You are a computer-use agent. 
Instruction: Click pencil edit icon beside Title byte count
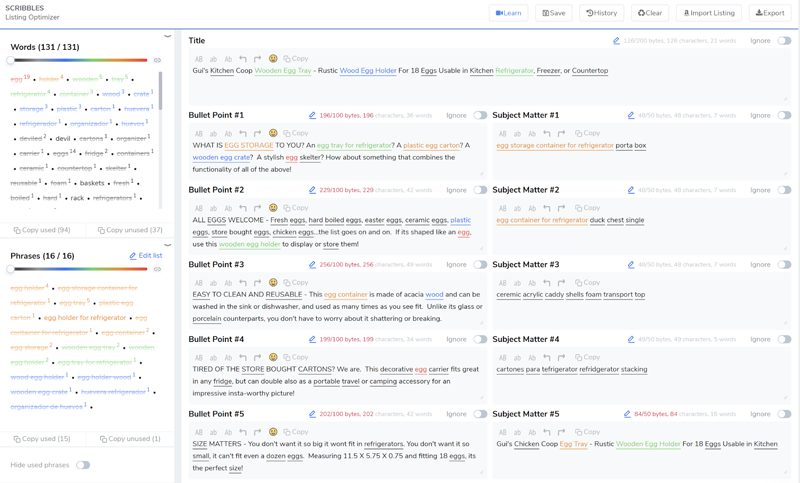point(616,41)
